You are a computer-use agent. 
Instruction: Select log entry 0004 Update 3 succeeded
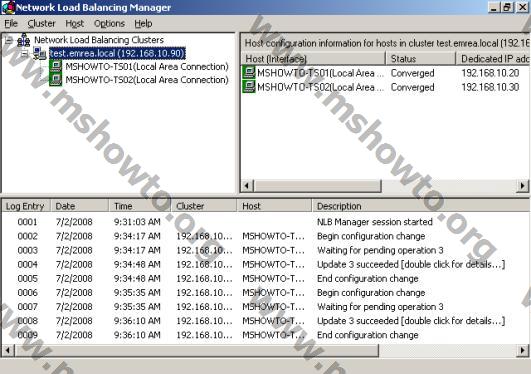(x=266, y=264)
